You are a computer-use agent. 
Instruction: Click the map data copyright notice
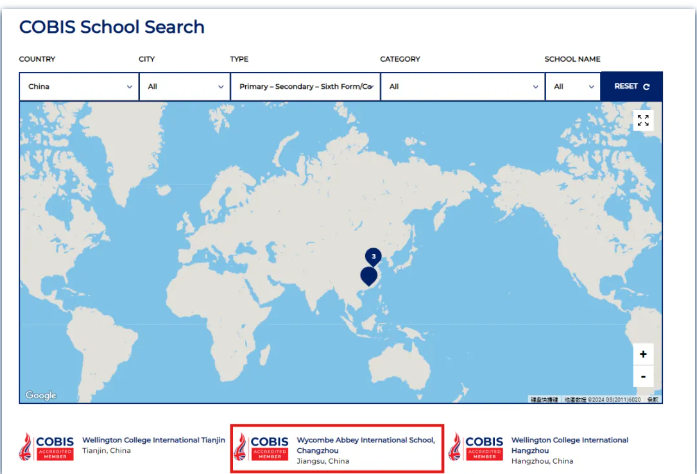(603, 399)
